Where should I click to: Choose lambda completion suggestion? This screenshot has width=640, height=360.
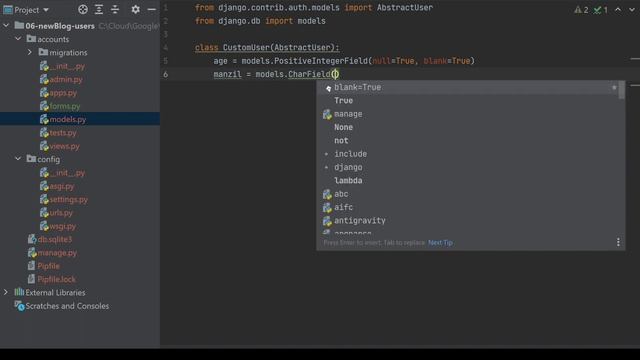tap(468, 180)
